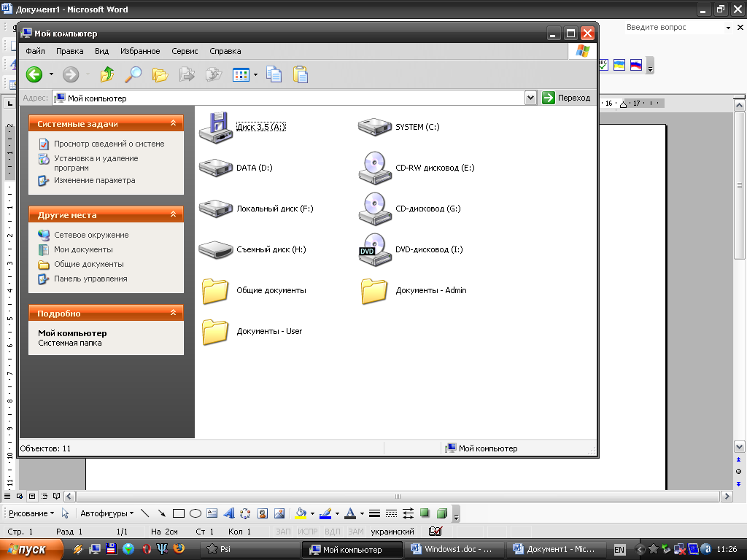Select object pointer arrow in Word

click(65, 513)
